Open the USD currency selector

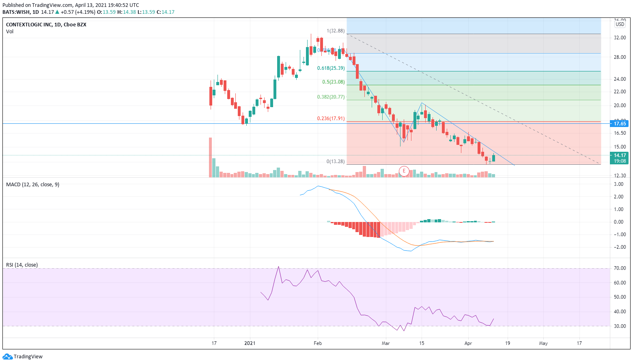[620, 24]
